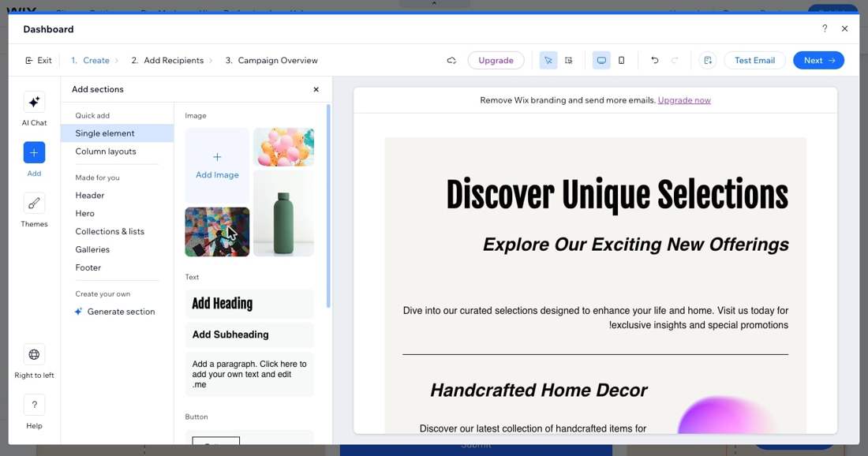
Task: Click the Upgrade button
Action: coord(496,60)
